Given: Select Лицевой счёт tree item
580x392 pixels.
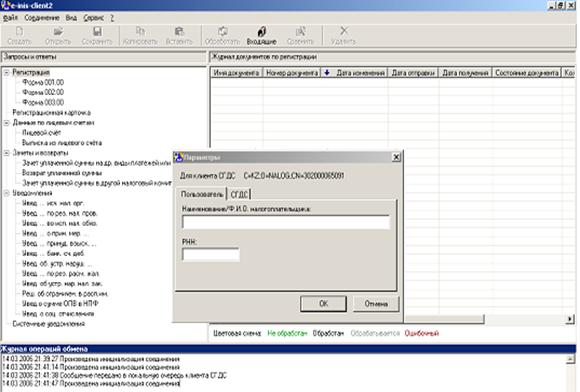Looking at the screenshot, I should (x=41, y=132).
